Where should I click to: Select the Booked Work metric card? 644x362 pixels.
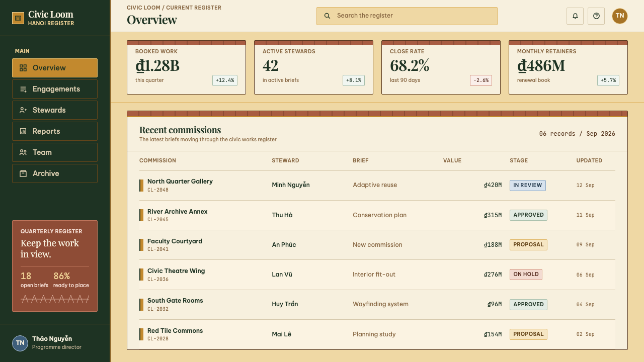[x=186, y=67]
